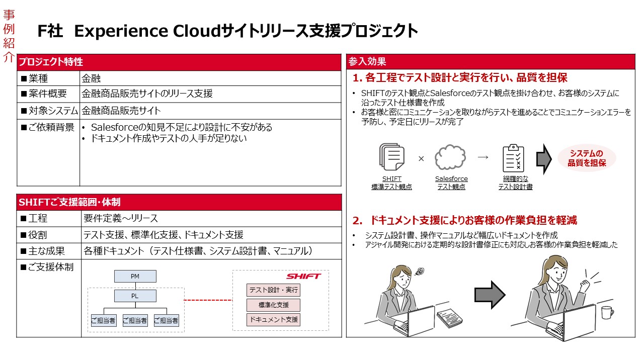Click the 網羅的な テスト設計書 caption
Image resolution: width=644 pixels, height=362 pixels.
[515, 183]
